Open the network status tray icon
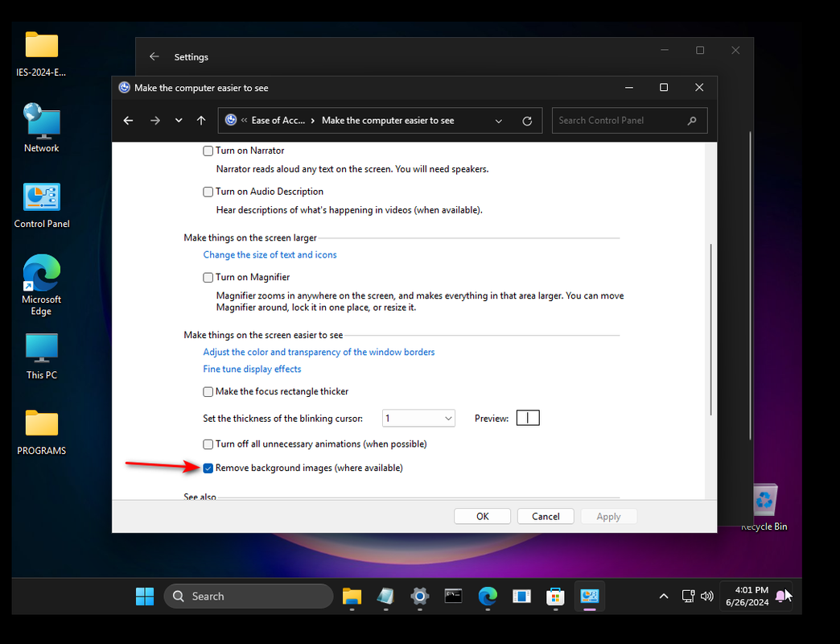840x644 pixels. (x=688, y=596)
